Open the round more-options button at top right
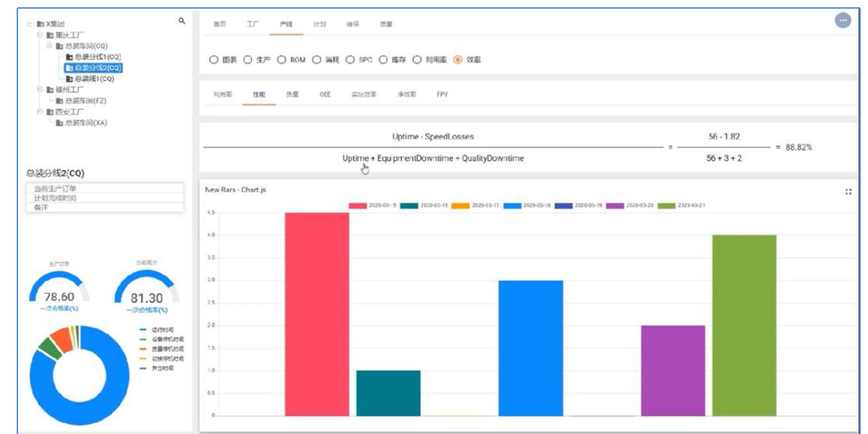 843,21
